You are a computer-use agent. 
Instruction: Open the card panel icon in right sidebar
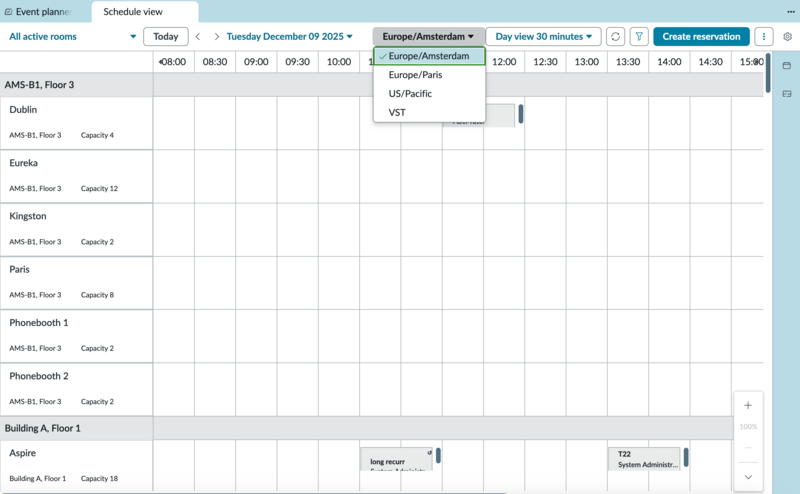click(x=787, y=94)
